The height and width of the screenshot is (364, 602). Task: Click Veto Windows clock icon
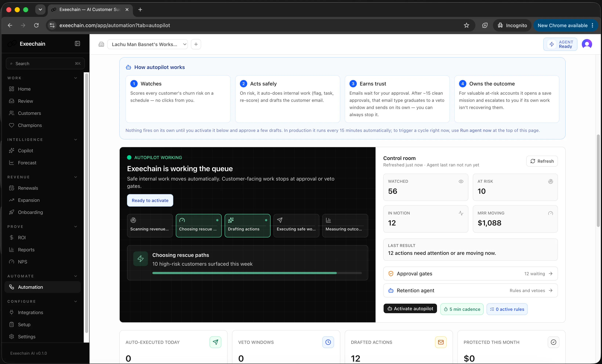coord(328,342)
